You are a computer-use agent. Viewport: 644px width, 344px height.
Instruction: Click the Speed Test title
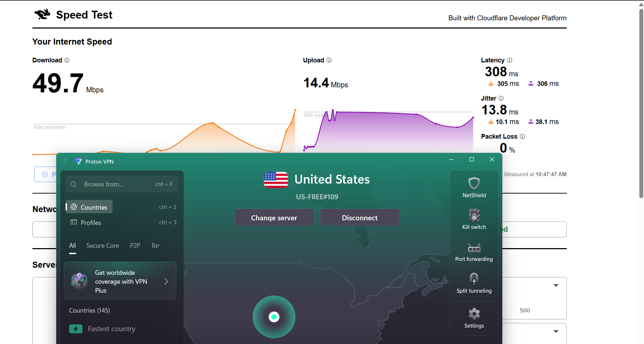[84, 15]
